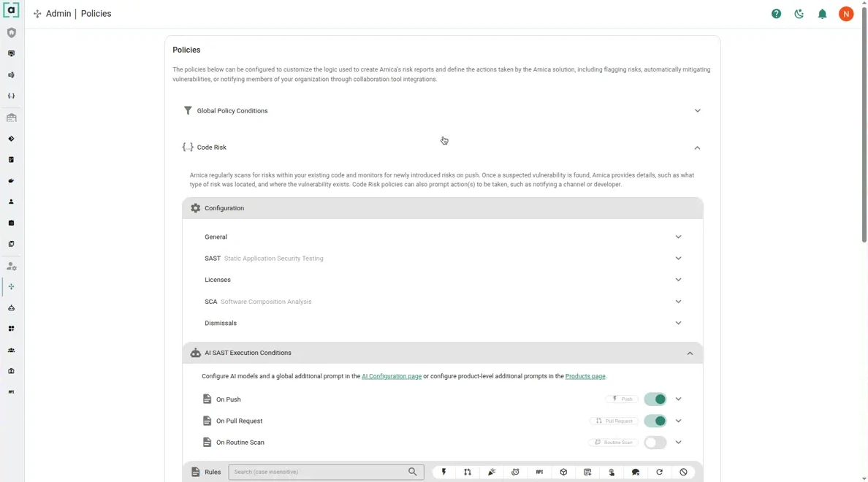Click the Rules search input field
Viewport: 868px width, 482px height.
point(318,473)
